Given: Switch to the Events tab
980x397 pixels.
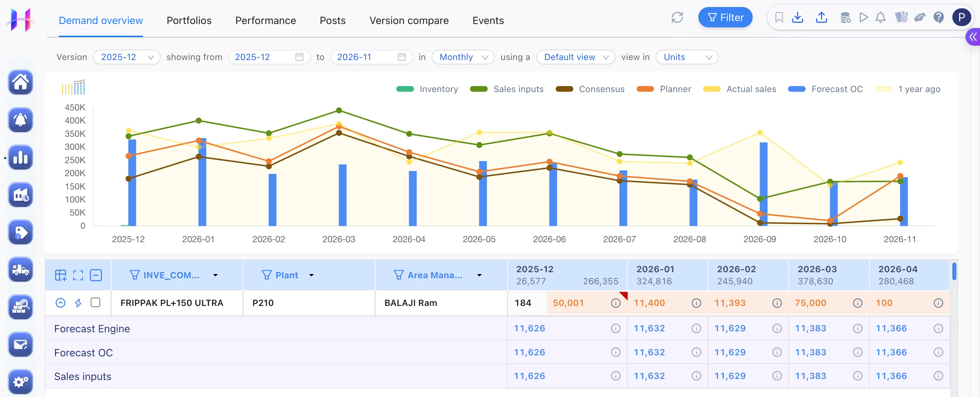Looking at the screenshot, I should (x=488, y=21).
